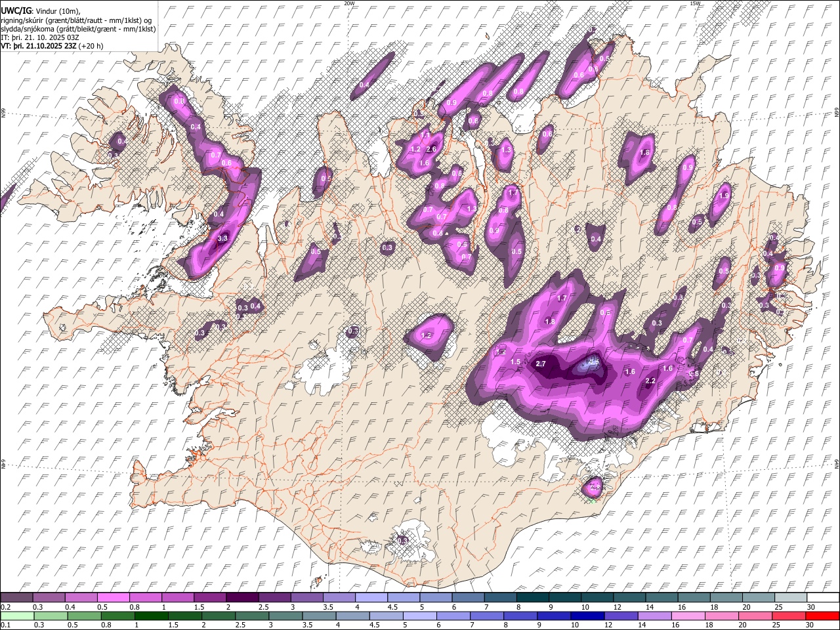The height and width of the screenshot is (630, 840).
Task: Click the pale gray 25 swatch in upper legend
Action: pyautogui.click(x=790, y=598)
